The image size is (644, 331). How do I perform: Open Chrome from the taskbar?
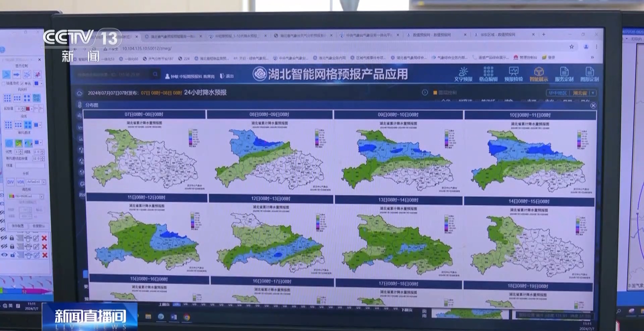pos(187,317)
